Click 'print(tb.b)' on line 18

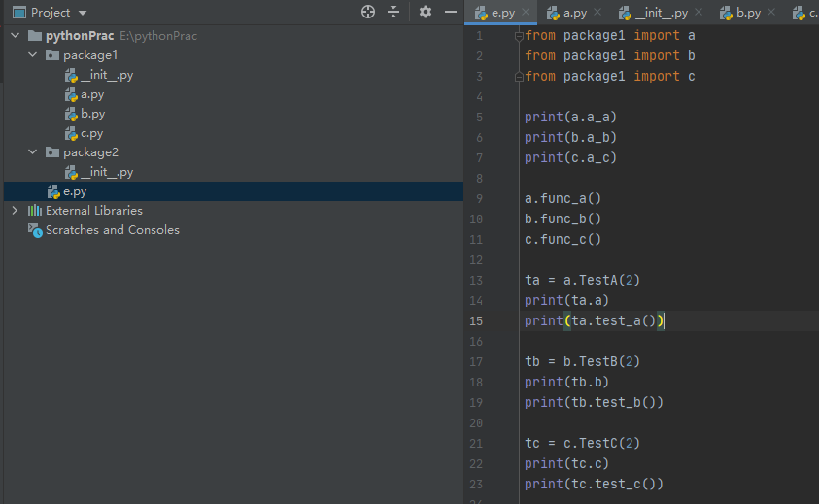[x=566, y=382]
